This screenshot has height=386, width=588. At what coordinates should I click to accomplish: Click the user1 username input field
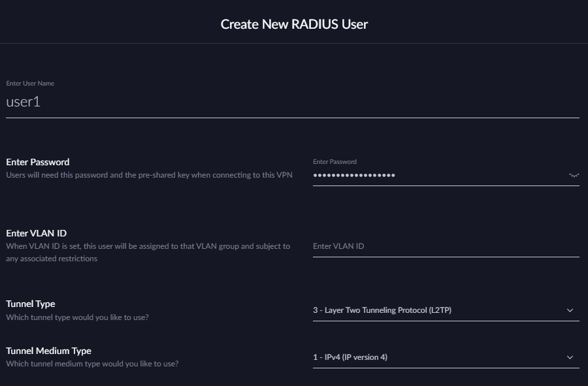click(292, 102)
